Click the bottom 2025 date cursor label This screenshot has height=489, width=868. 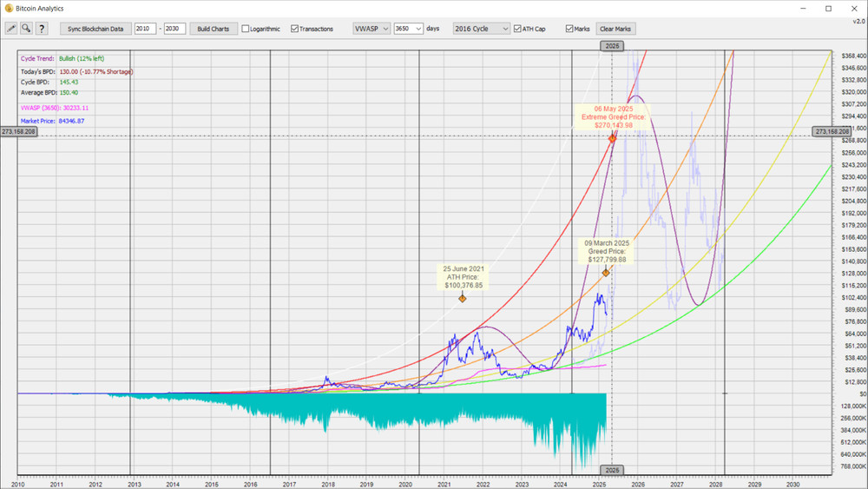(x=612, y=470)
